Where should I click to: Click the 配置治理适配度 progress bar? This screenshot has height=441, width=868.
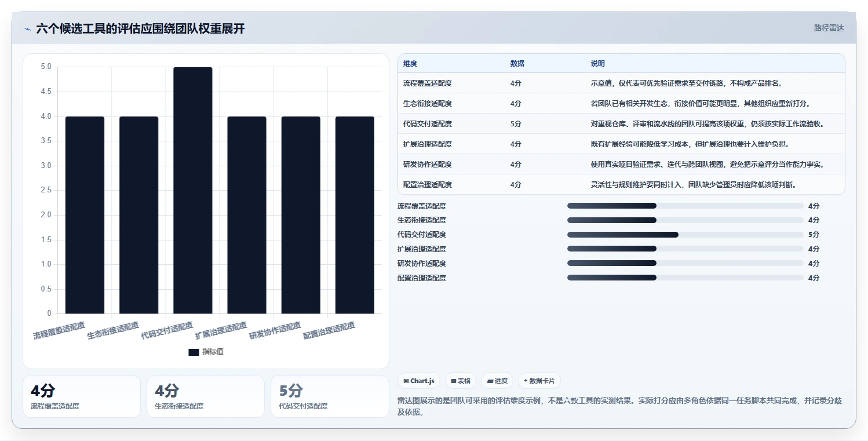[x=685, y=278]
